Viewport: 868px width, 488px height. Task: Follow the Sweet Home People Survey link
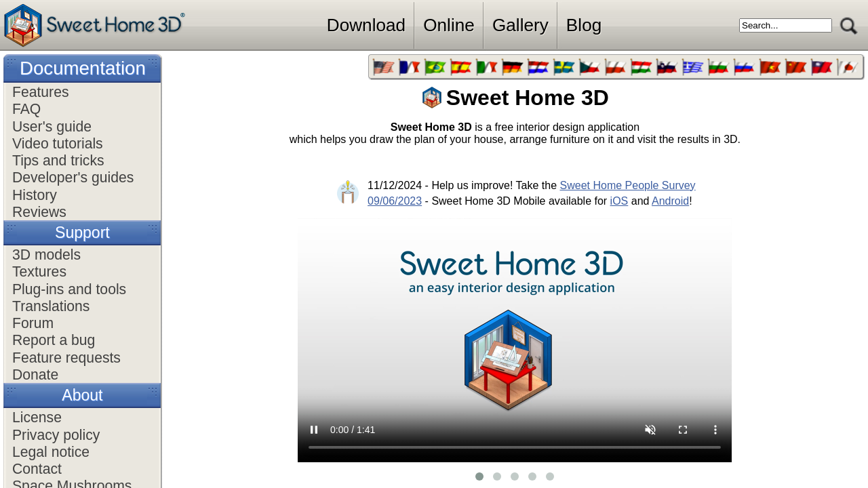[627, 185]
